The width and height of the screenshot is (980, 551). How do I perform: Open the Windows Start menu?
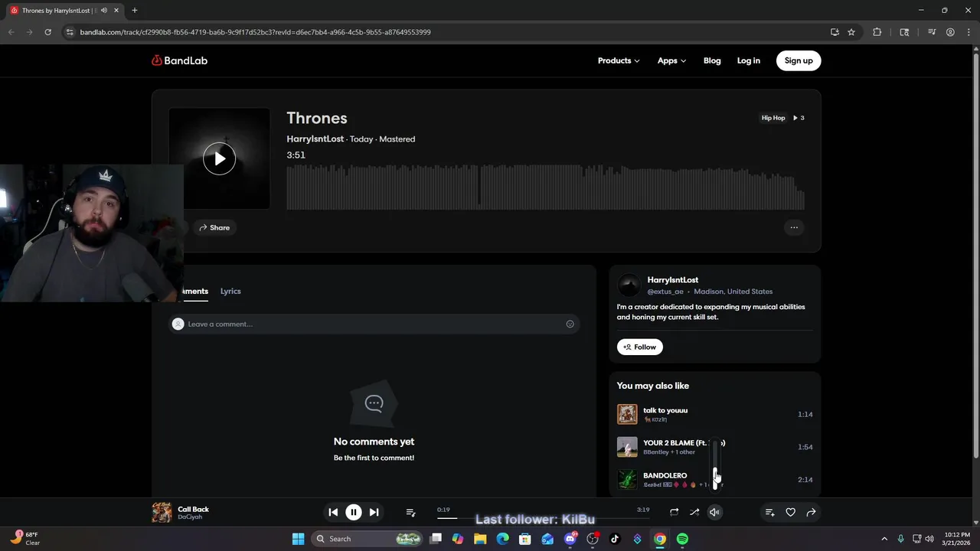click(x=298, y=539)
